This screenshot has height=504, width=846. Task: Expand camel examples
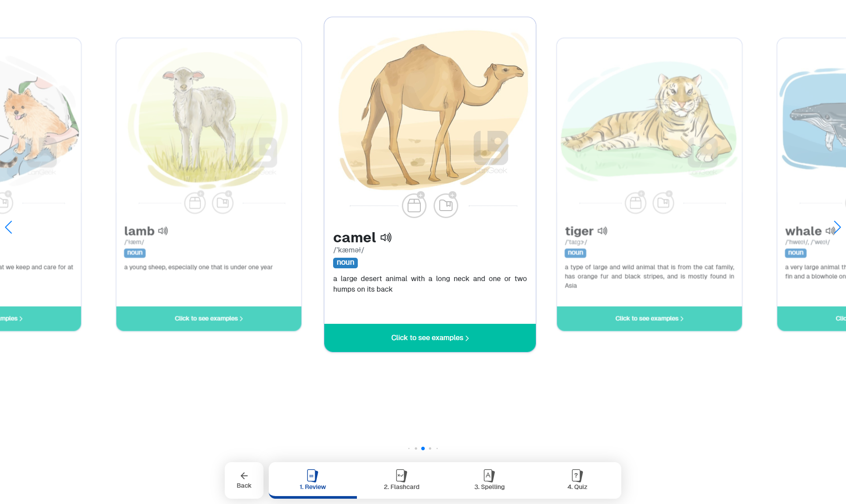[430, 338]
